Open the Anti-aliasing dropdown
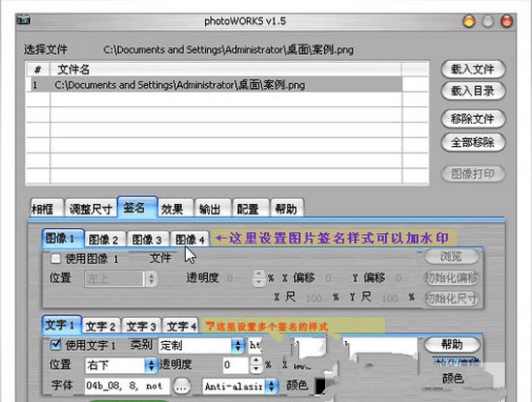 (x=240, y=387)
